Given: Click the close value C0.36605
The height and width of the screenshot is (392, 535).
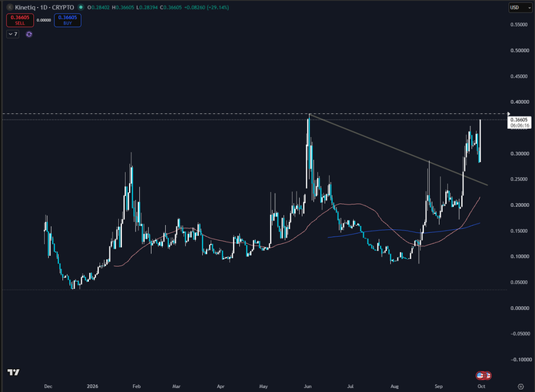Looking at the screenshot, I should pyautogui.click(x=171, y=7).
